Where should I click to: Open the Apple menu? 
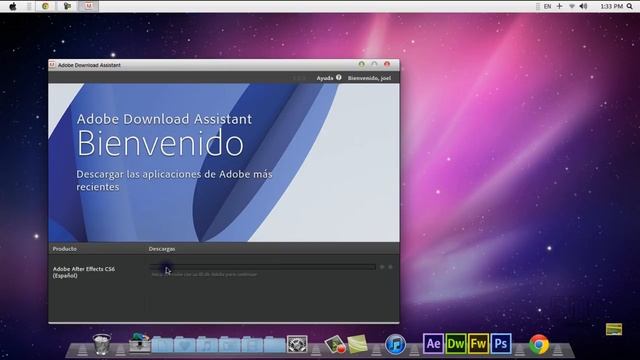(13, 6)
